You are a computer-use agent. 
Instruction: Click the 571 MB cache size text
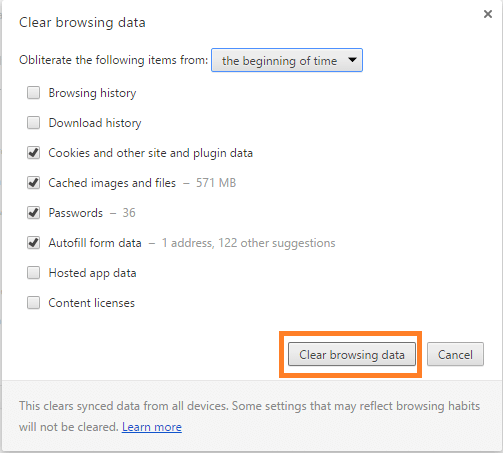click(216, 183)
